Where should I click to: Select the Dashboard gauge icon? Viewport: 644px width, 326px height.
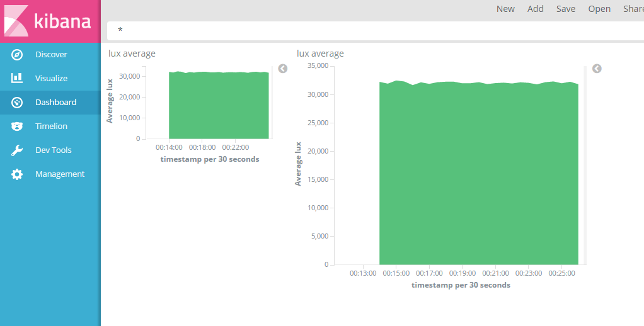pyautogui.click(x=17, y=103)
